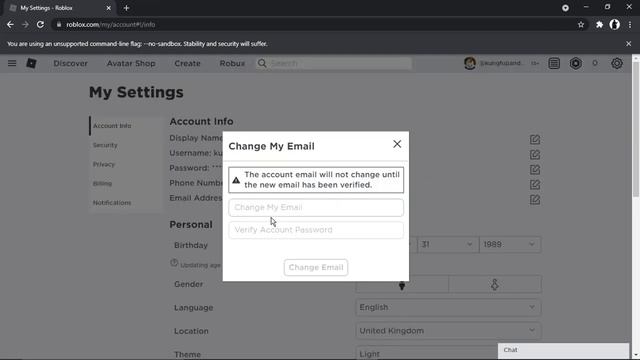Click the Robux balance count 0
The height and width of the screenshot is (360, 640).
point(595,63)
